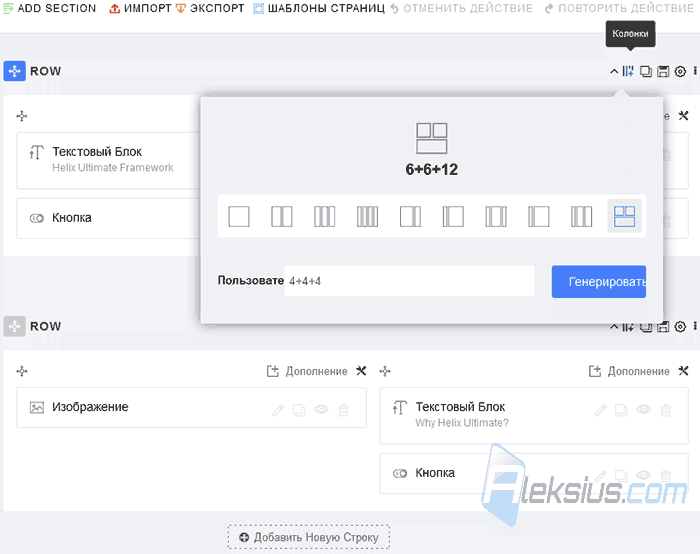The width and height of the screenshot is (700, 554).
Task: Select Текстовый Блок Helix Ultimate Framework addon
Action: [108, 160]
